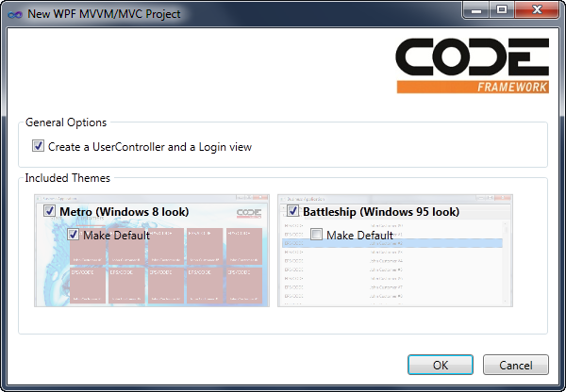Click the CODE Framework logo

[472, 65]
